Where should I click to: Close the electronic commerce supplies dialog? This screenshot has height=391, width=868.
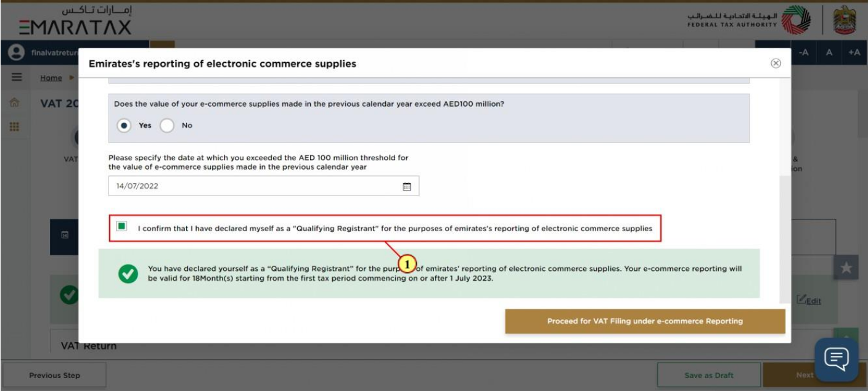pyautogui.click(x=776, y=63)
